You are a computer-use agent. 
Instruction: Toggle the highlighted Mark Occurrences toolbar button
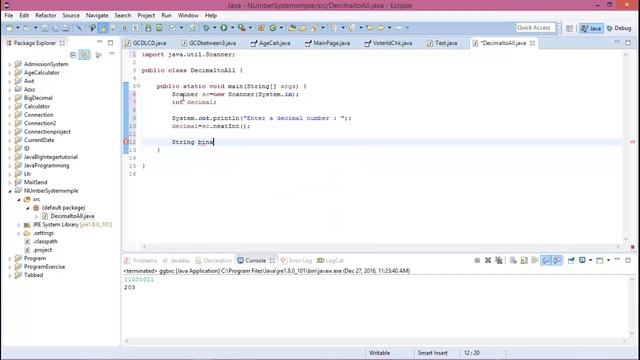[x=104, y=28]
